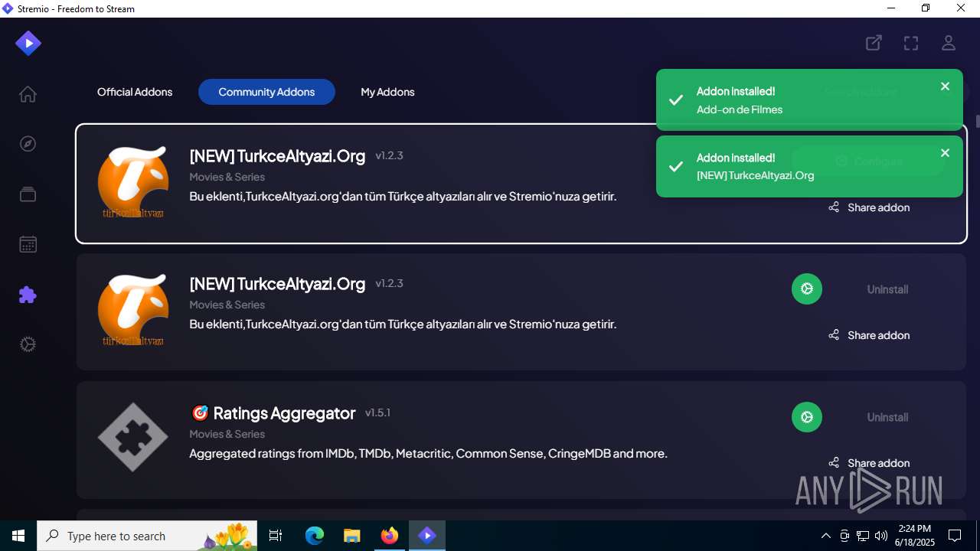The width and height of the screenshot is (980, 551).
Task: Toggle fullscreen mode icon
Action: coord(911,43)
